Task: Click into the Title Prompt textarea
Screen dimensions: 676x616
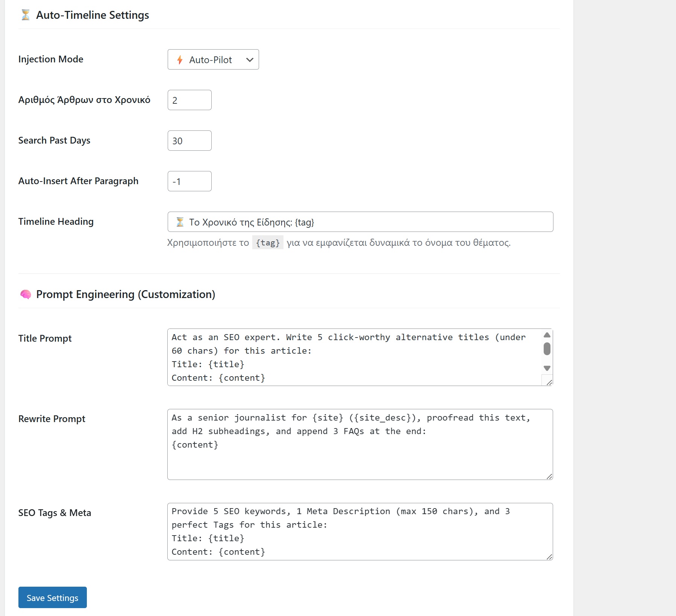Action: point(353,357)
